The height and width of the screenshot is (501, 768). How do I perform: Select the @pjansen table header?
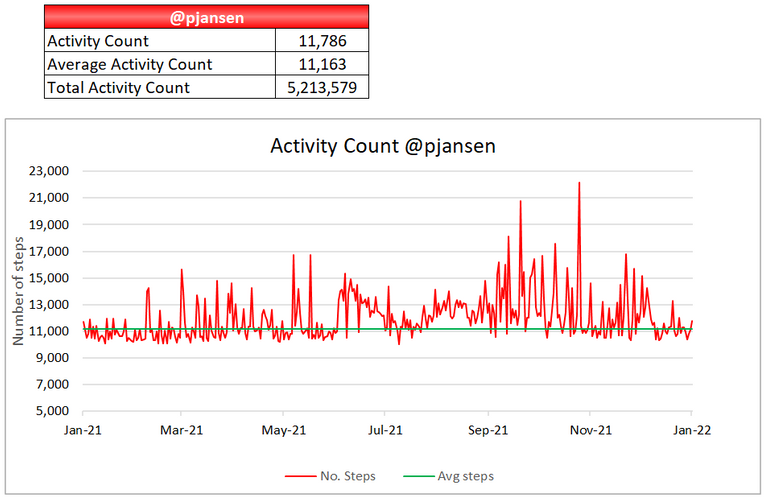(206, 17)
